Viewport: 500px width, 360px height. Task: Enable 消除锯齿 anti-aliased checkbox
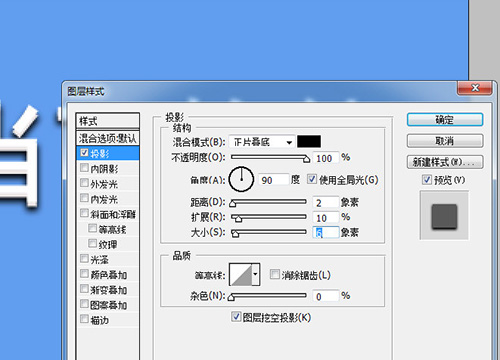pos(274,274)
